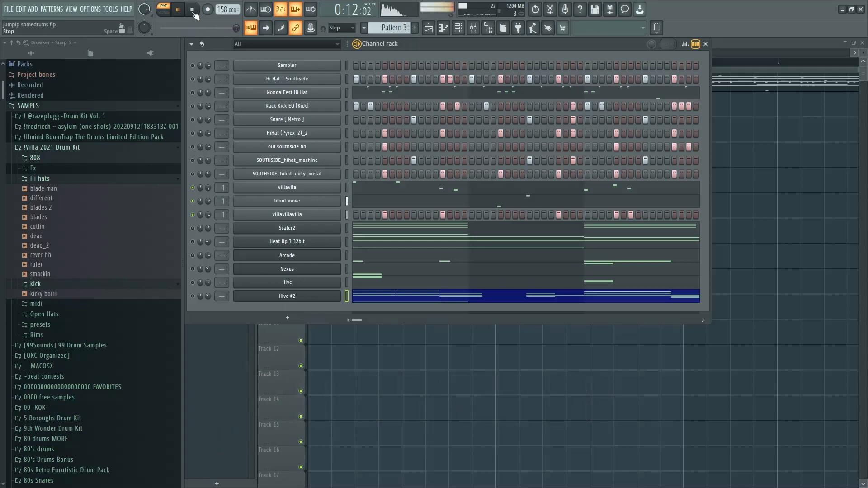Open the TOOLS menu
This screenshot has width=868, height=488.
click(110, 9)
